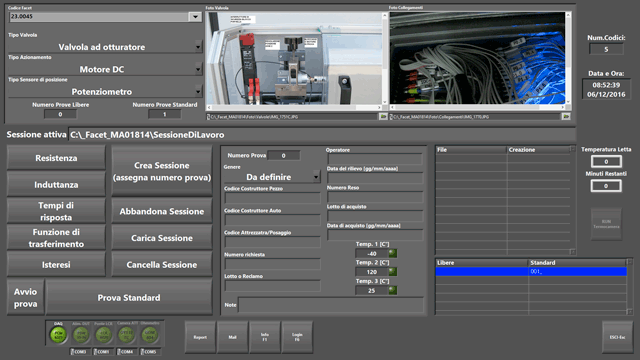The width and height of the screenshot is (640, 360).
Task: Click the Prova Standard button
Action: coord(129,298)
